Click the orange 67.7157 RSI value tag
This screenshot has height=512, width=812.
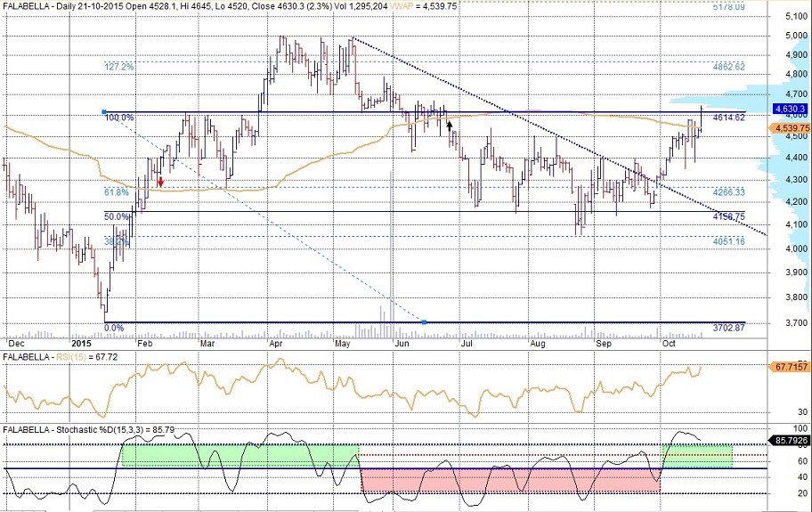[x=790, y=367]
